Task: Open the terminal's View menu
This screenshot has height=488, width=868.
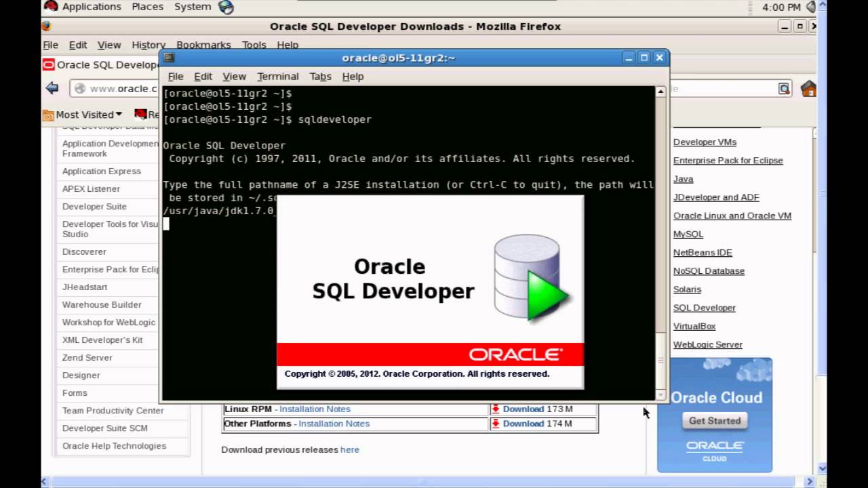Action: (234, 77)
